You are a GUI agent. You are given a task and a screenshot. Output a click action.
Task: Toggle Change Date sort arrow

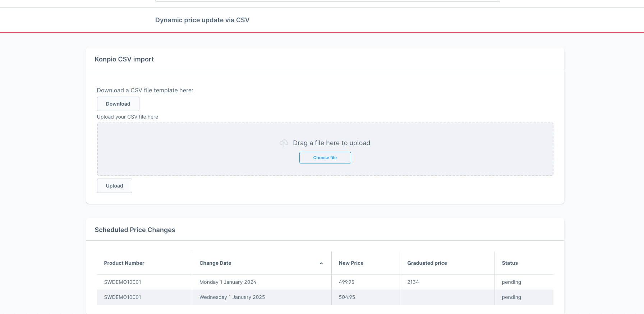pyautogui.click(x=321, y=263)
